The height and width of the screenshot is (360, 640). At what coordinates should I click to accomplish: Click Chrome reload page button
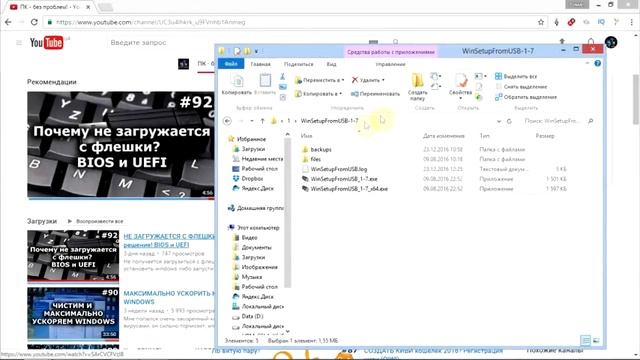pyautogui.click(x=34, y=22)
